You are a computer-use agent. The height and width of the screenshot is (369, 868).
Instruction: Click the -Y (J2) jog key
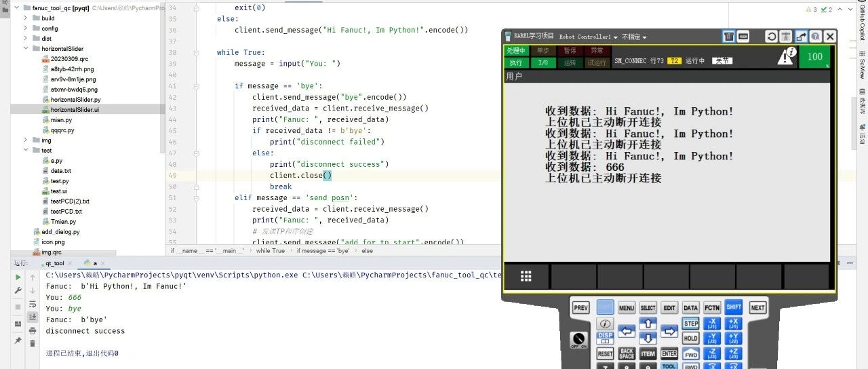[712, 338]
